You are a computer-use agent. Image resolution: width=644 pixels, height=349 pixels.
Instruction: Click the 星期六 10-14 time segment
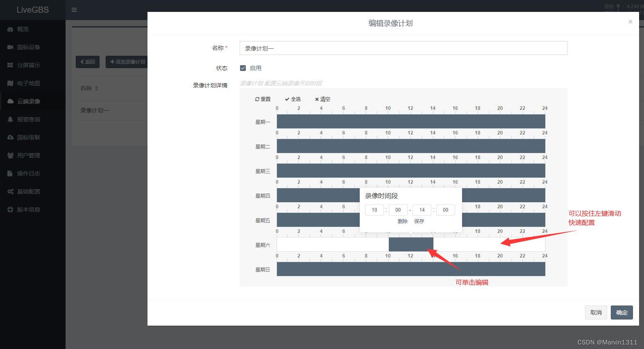(411, 244)
